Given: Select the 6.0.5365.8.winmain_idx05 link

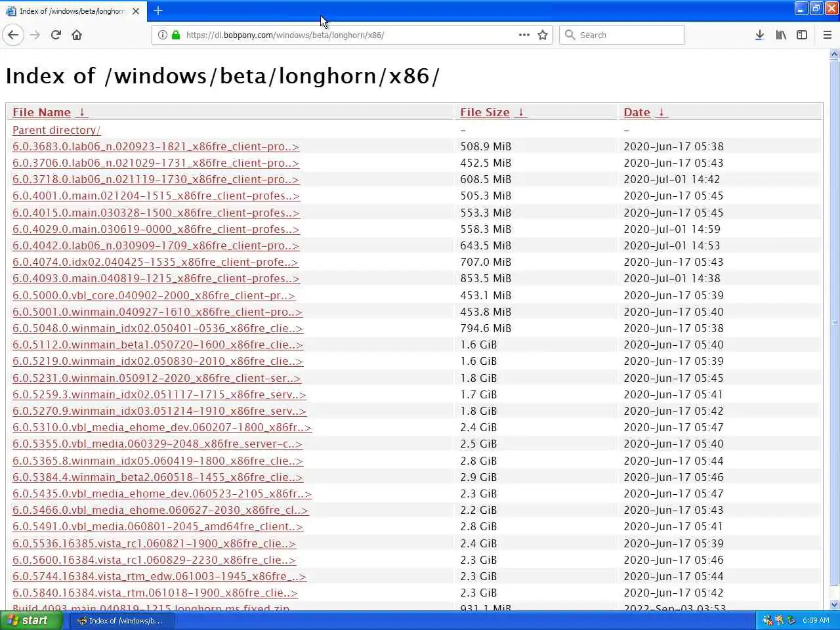Looking at the screenshot, I should coord(157,461).
